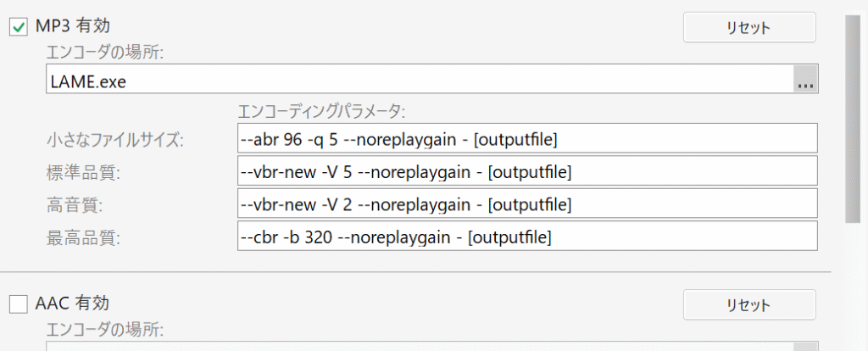The image size is (868, 351).
Task: Select the '--vbr-new -V 2' parameter field
Action: click(x=526, y=204)
